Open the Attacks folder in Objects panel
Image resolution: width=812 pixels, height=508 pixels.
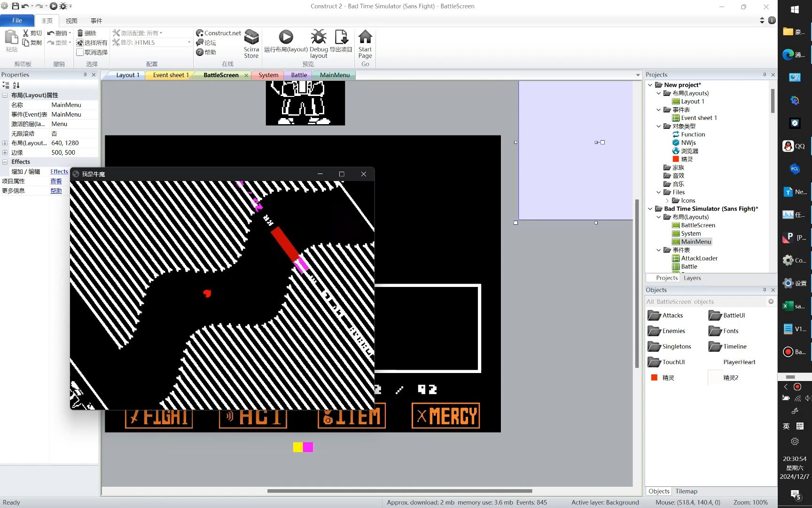point(665,315)
